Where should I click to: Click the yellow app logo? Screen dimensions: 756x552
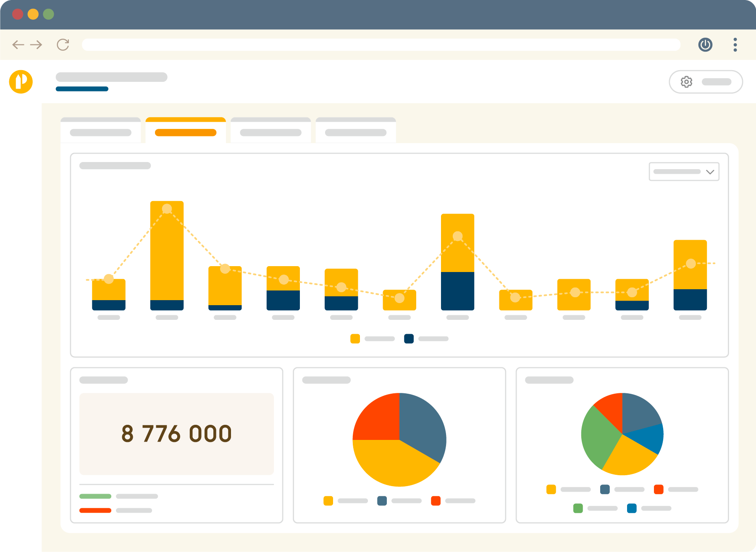pyautogui.click(x=21, y=81)
